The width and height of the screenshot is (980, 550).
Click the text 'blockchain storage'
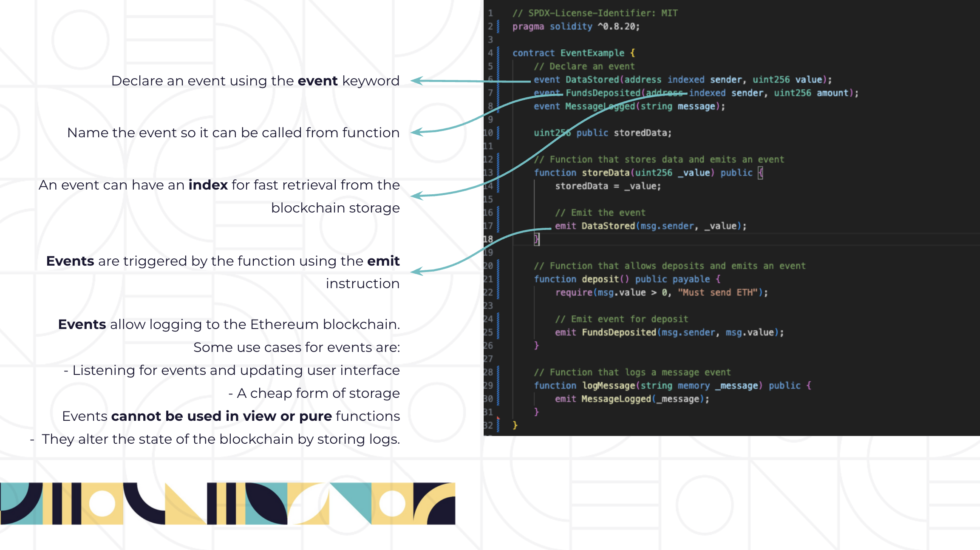click(x=335, y=208)
